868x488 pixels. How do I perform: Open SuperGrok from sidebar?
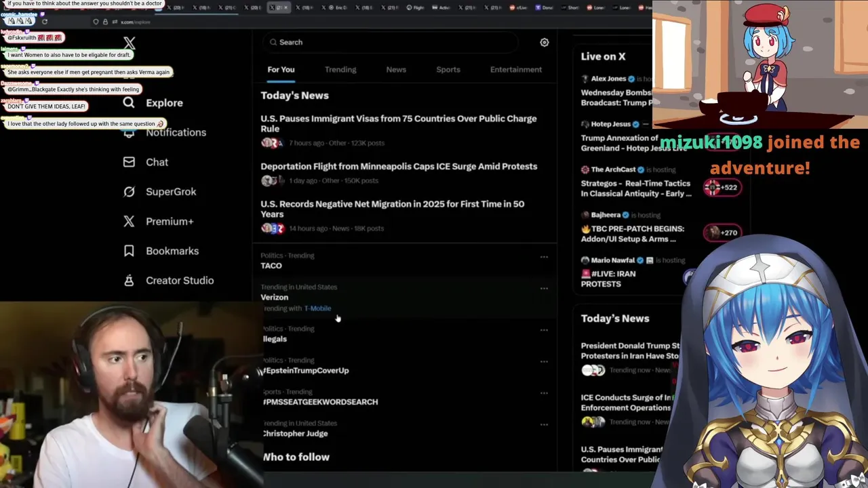click(x=171, y=192)
